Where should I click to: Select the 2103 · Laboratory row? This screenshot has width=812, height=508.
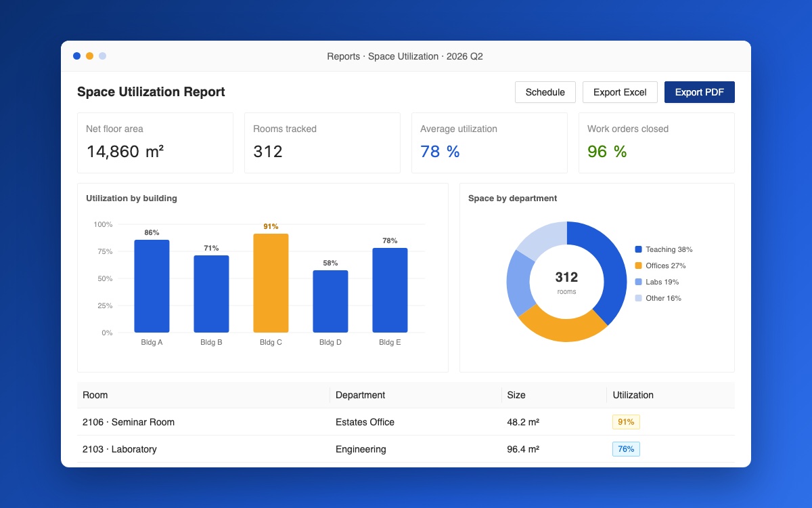pos(406,449)
